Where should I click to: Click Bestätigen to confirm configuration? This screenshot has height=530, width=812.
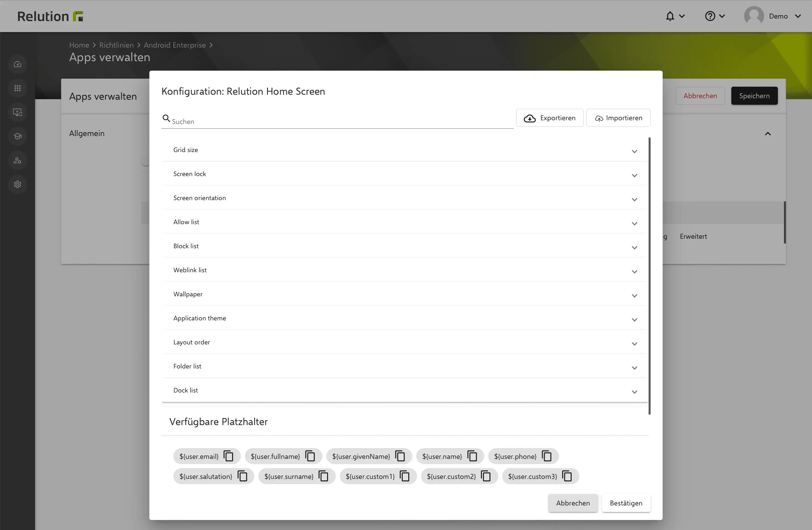click(626, 503)
